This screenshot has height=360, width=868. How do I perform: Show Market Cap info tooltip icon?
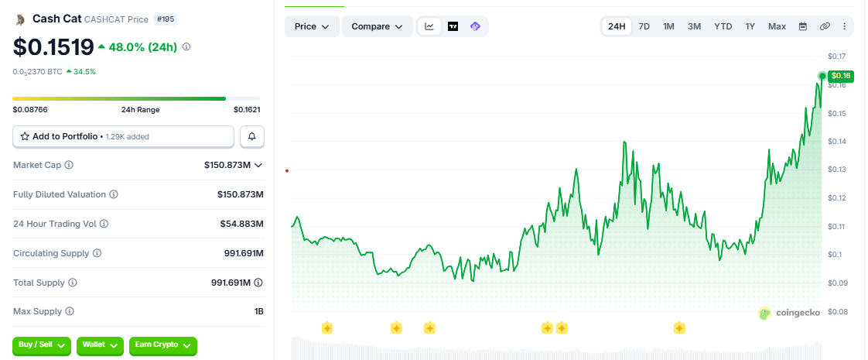click(69, 165)
